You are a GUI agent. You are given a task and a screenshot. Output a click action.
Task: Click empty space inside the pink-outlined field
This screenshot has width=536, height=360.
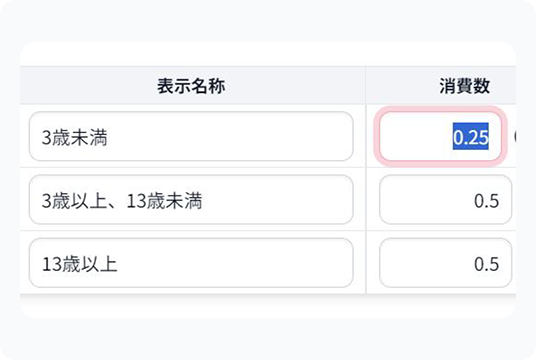click(x=415, y=136)
